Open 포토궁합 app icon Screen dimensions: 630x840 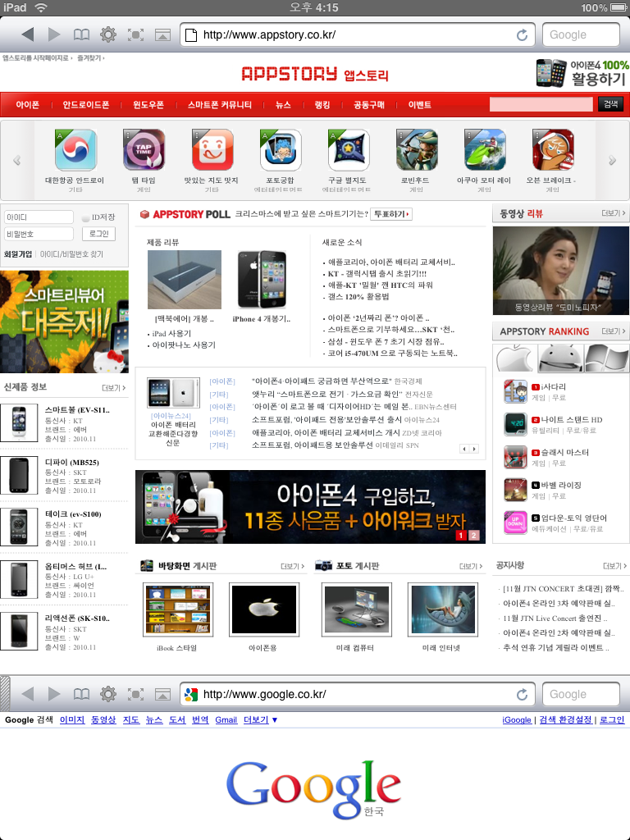click(x=281, y=150)
